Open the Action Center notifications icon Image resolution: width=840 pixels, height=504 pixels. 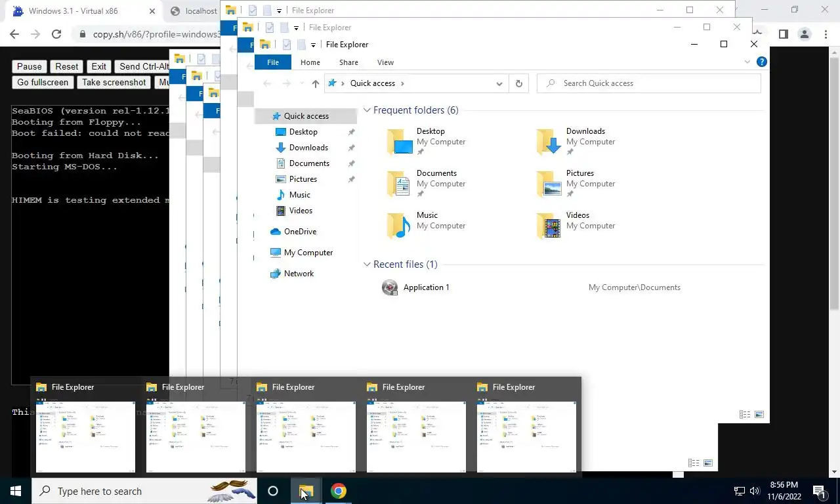tap(818, 491)
